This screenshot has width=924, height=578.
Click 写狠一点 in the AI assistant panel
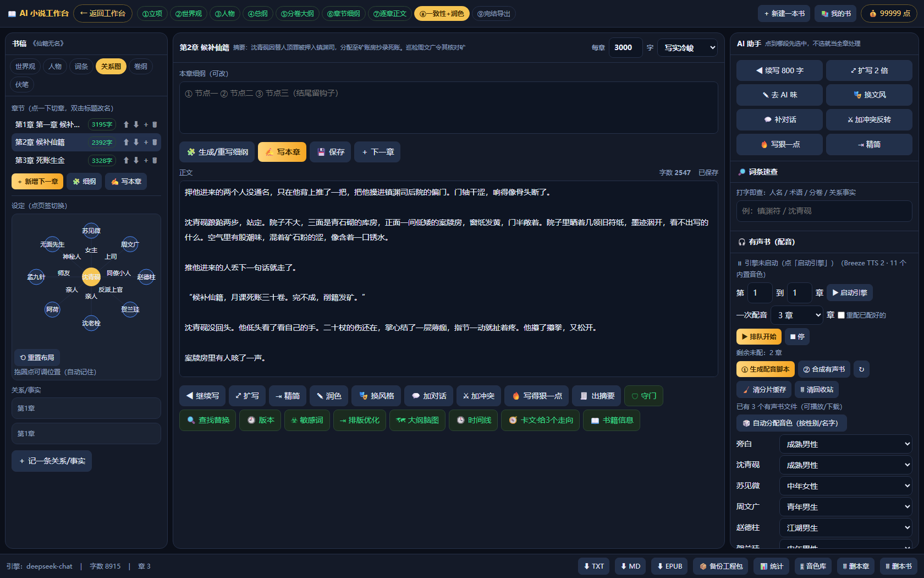point(779,144)
